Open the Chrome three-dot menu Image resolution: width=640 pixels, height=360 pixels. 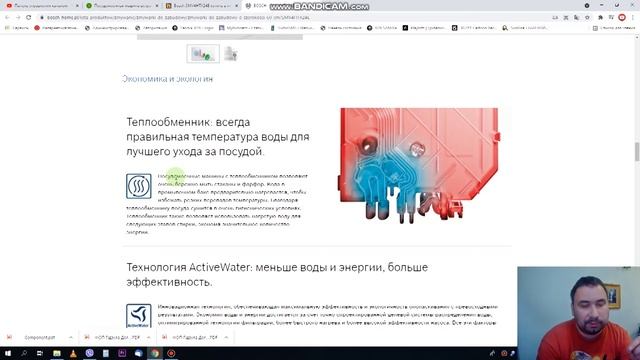click(x=633, y=18)
